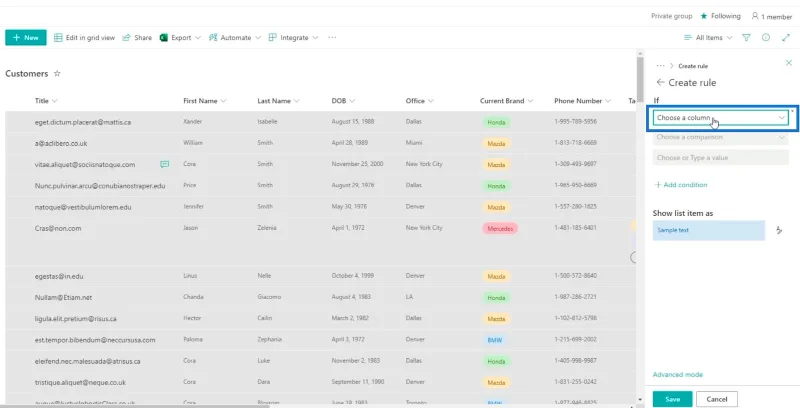Click a@aclibero.co.uk title cell
Viewport: 800px width, 408px height.
coord(61,143)
